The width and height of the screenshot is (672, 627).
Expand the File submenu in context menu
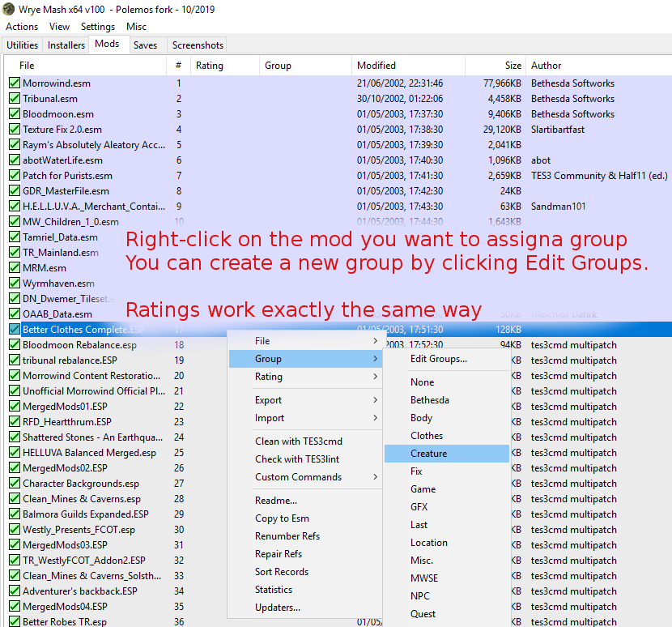click(305, 341)
